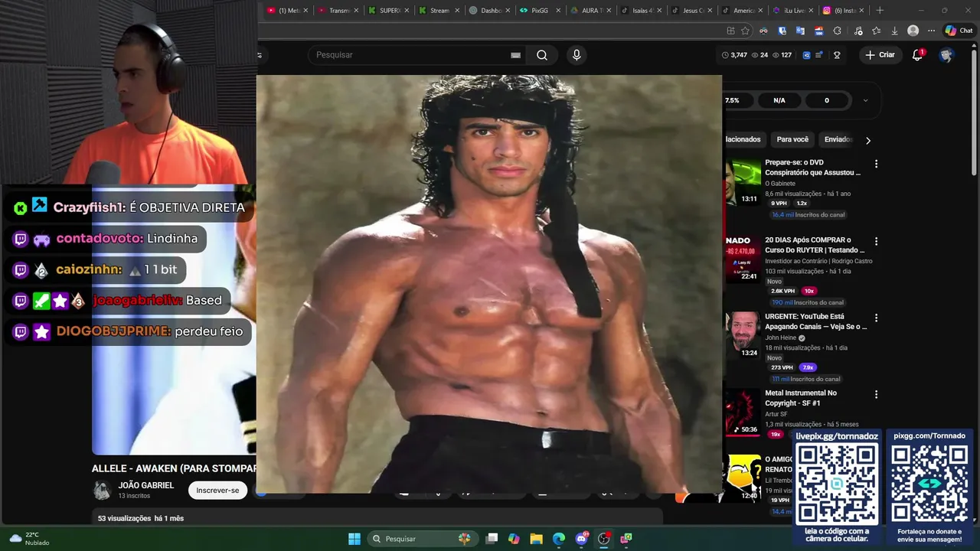This screenshot has height=551, width=980.
Task: Open the on-screen keyboard icon in search box
Action: click(515, 55)
